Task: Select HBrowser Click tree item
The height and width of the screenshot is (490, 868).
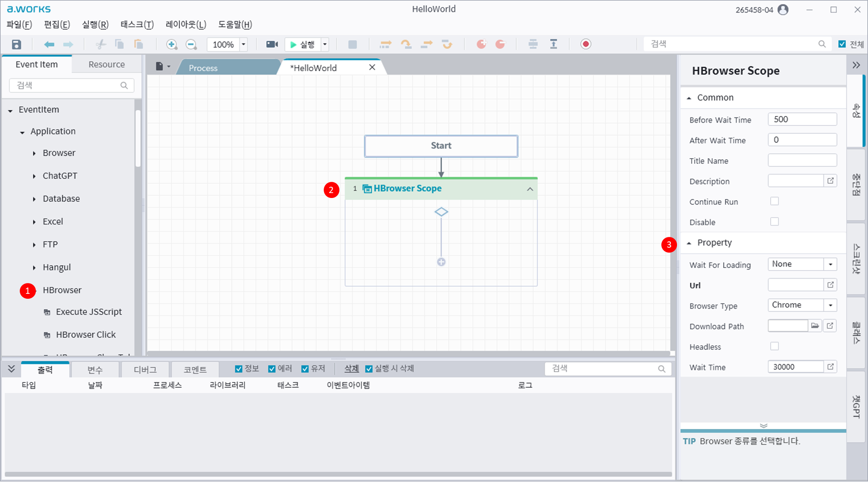Action: click(86, 335)
